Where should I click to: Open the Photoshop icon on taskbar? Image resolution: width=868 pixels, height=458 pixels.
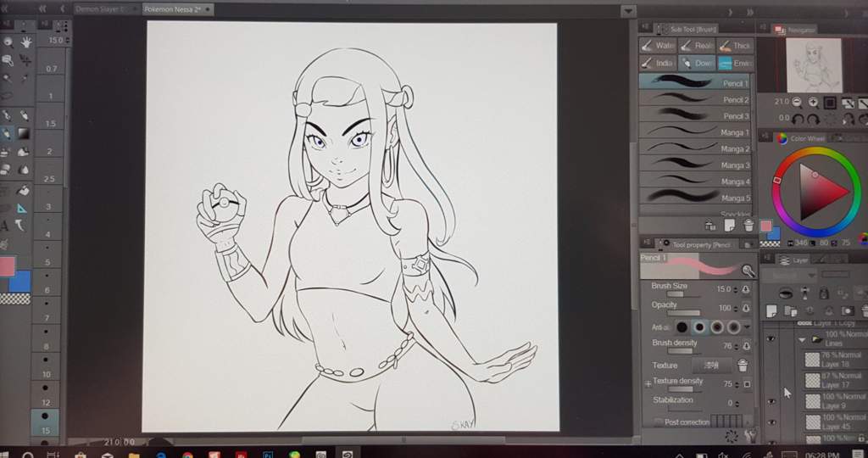[267, 455]
